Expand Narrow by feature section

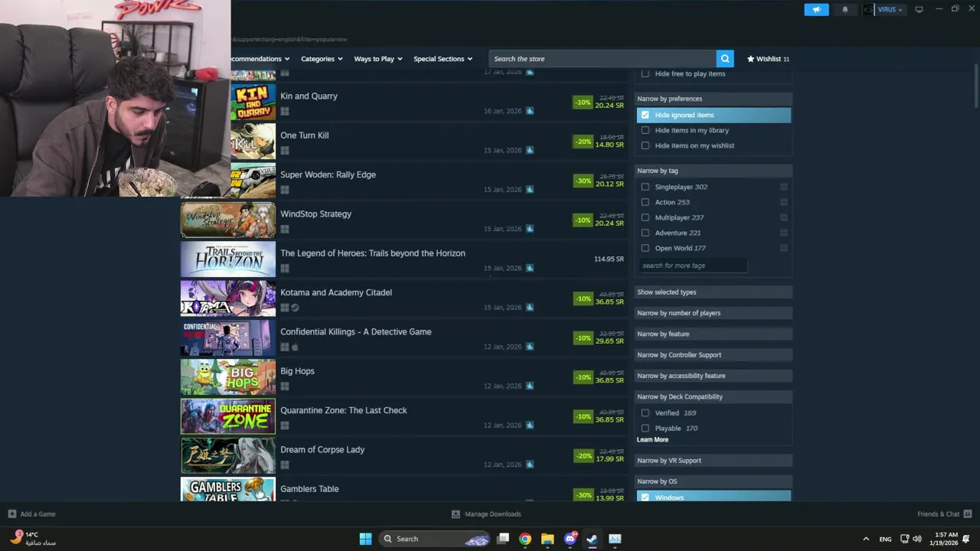(x=713, y=334)
